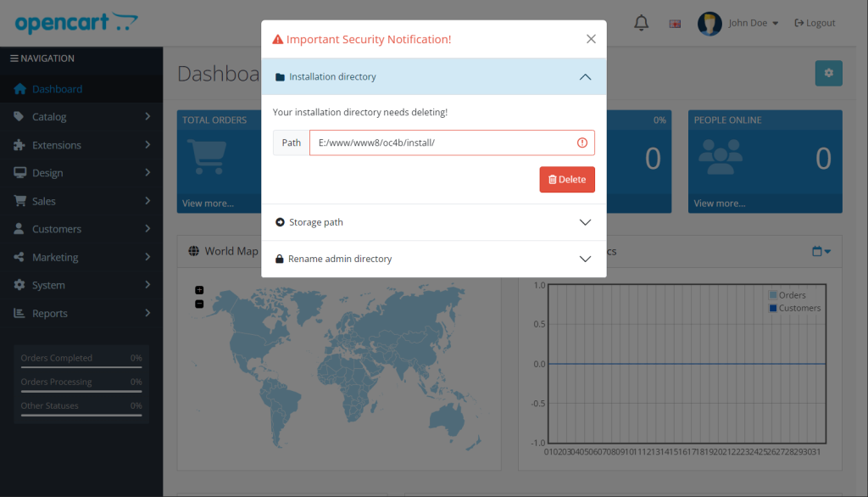
Task: Click the Delete button in the notification dialog
Action: (x=566, y=179)
